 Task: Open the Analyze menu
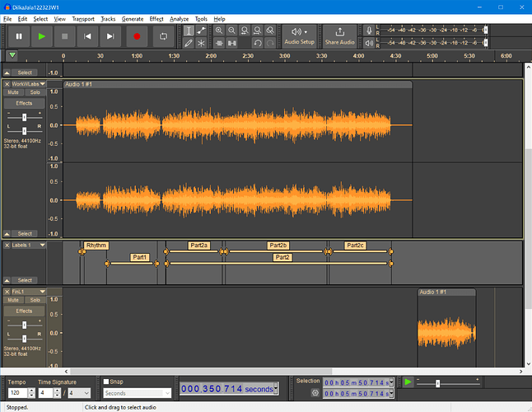tap(180, 18)
